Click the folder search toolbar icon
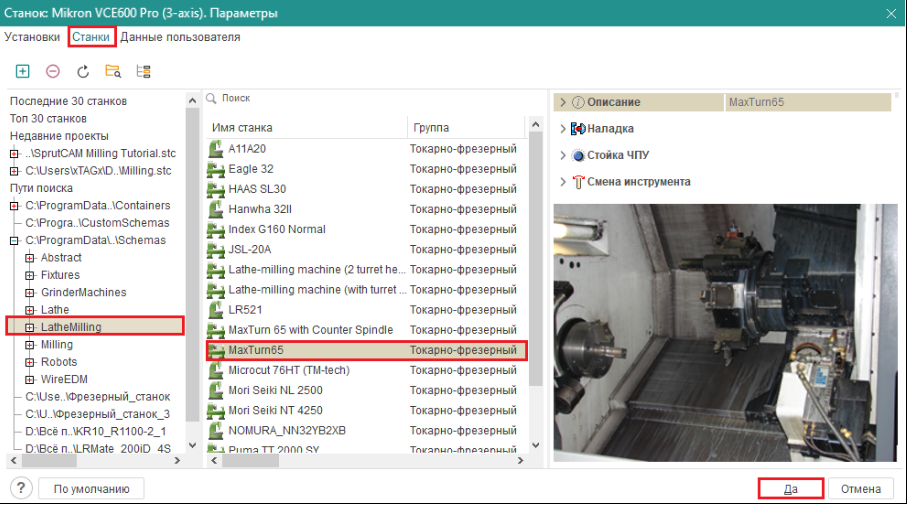Viewport: 917px width, 512px height. click(113, 71)
